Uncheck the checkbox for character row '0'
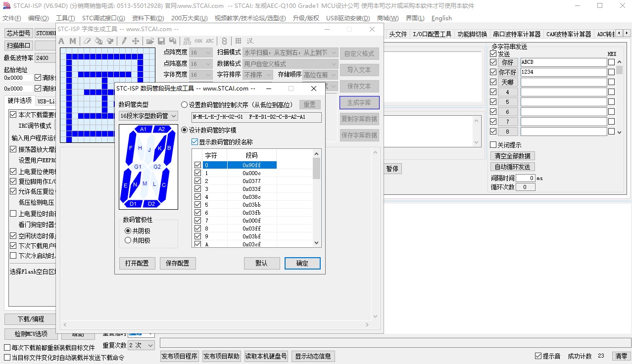The height and width of the screenshot is (364, 632). 198,165
